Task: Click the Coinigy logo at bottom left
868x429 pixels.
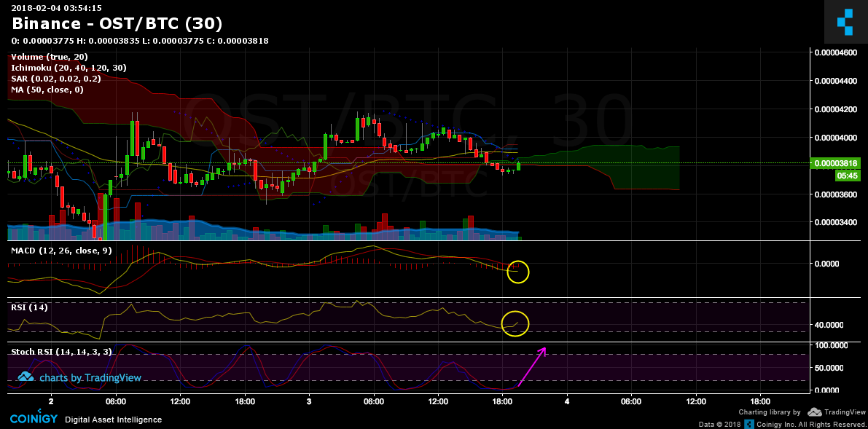Action: coord(32,419)
